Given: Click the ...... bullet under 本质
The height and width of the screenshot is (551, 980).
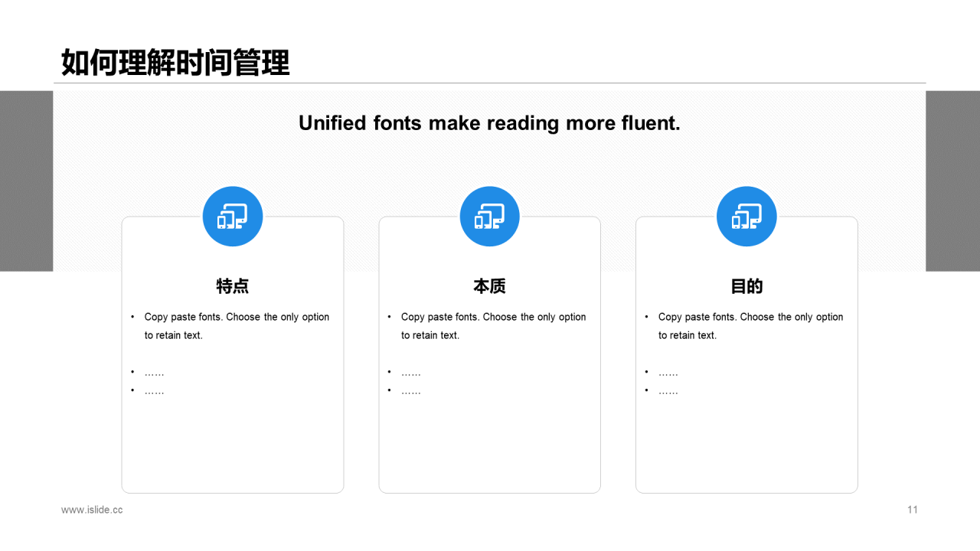Looking at the screenshot, I should coord(410,372).
